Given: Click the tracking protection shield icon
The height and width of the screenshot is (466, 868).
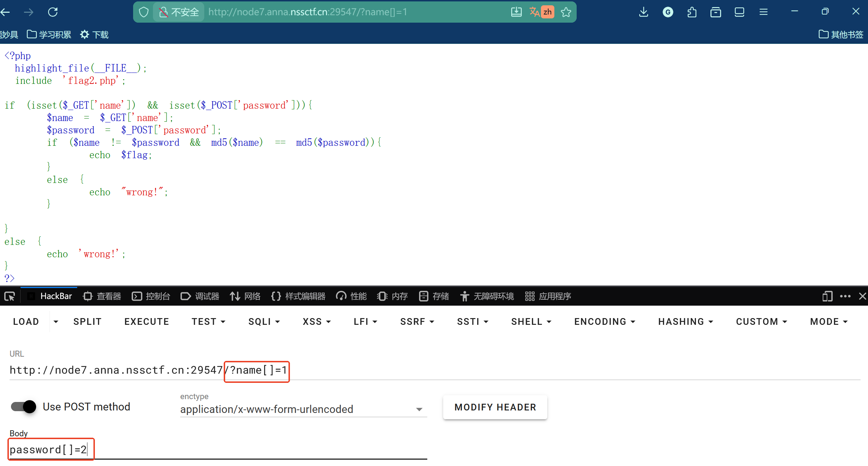Looking at the screenshot, I should tap(144, 12).
